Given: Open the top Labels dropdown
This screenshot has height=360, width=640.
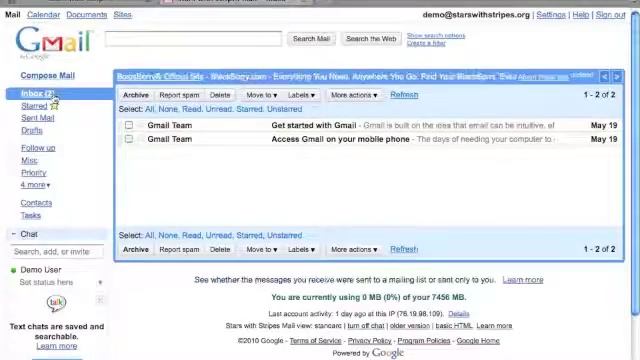Looking at the screenshot, I should coord(301,95).
